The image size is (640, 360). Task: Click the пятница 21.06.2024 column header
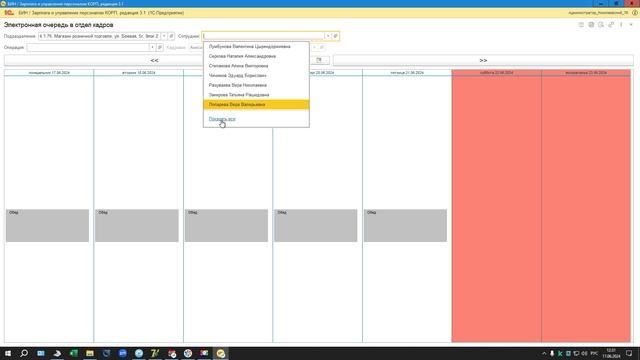click(x=407, y=73)
